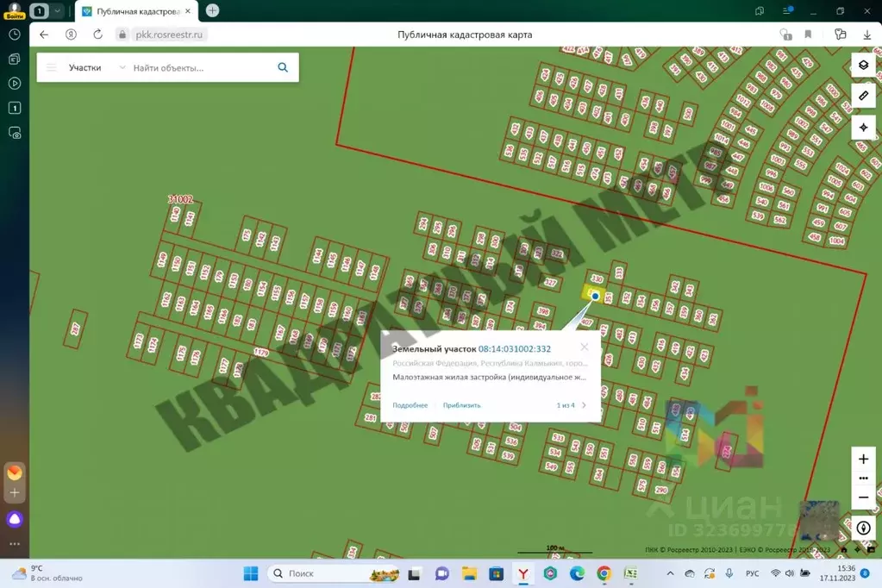Bookmark this page icon
This screenshot has width=882, height=588.
click(808, 34)
